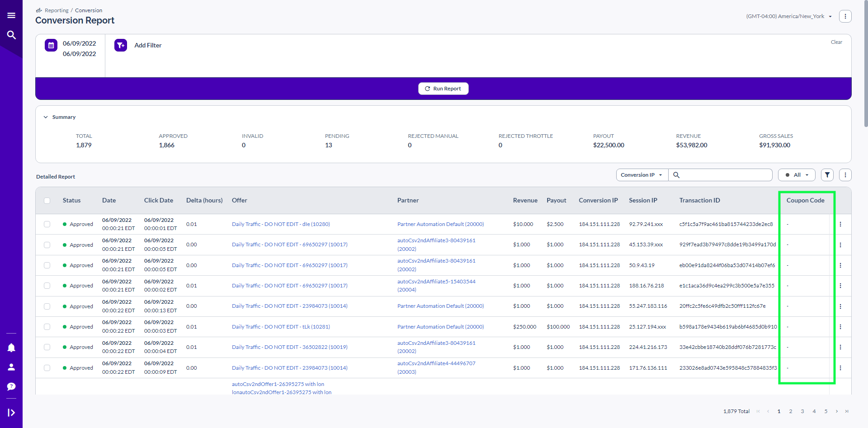Open the All status filter dropdown
This screenshot has height=428, width=868.
(797, 175)
